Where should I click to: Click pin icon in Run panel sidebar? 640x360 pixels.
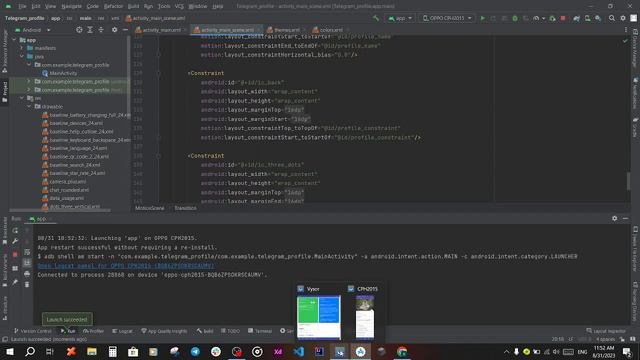pyautogui.click(x=15, y=282)
